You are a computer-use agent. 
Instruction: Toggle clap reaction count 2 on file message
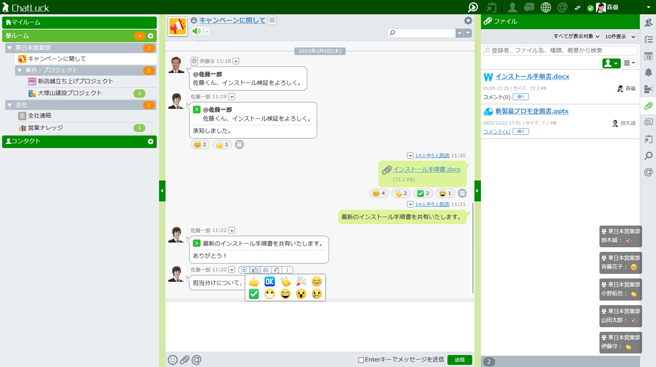click(401, 193)
